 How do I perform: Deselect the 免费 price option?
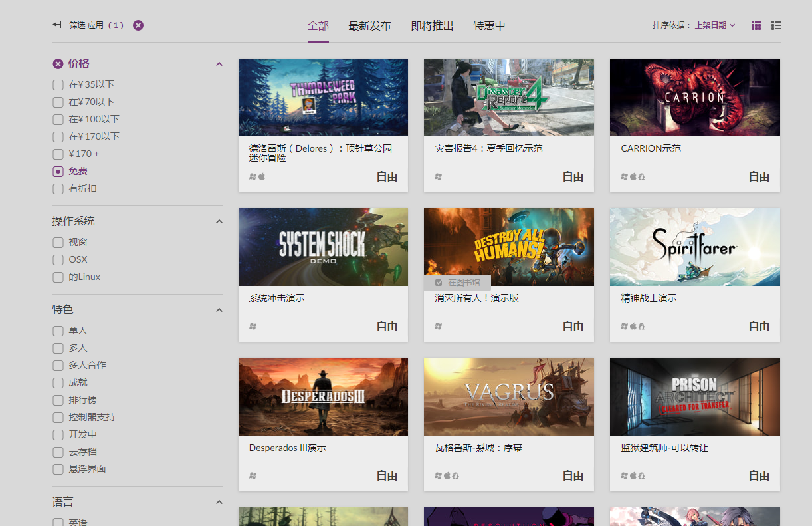pos(58,171)
